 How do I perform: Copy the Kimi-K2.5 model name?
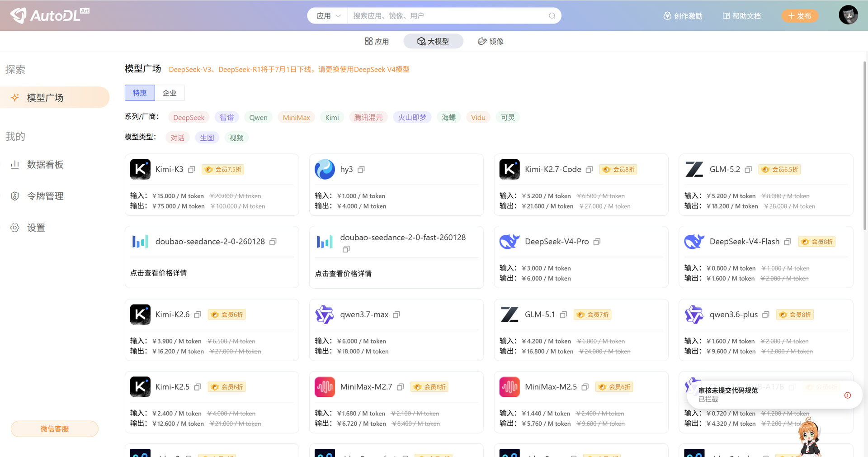198,387
